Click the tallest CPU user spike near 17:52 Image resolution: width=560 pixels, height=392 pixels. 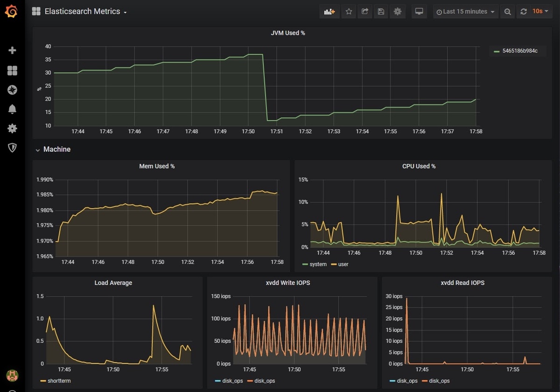[441, 193]
